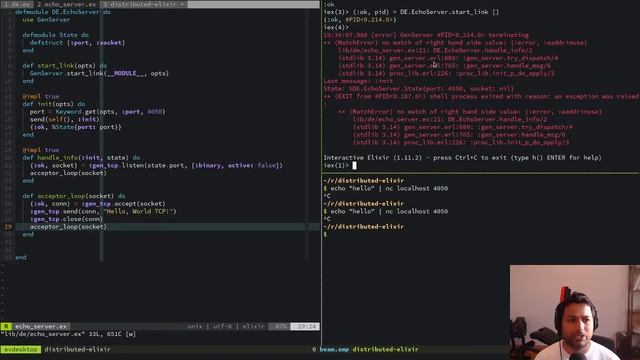
Task: Switch to the echo_server.ex buffer tab
Action: pos(67,4)
